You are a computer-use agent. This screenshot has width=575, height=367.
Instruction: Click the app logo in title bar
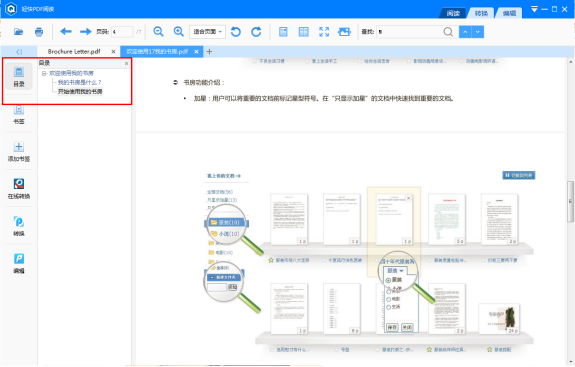coord(11,9)
